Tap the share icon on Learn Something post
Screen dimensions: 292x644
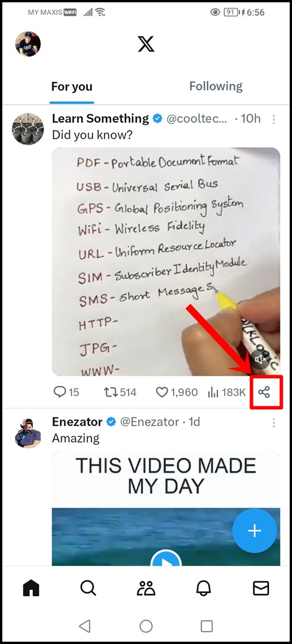264,393
